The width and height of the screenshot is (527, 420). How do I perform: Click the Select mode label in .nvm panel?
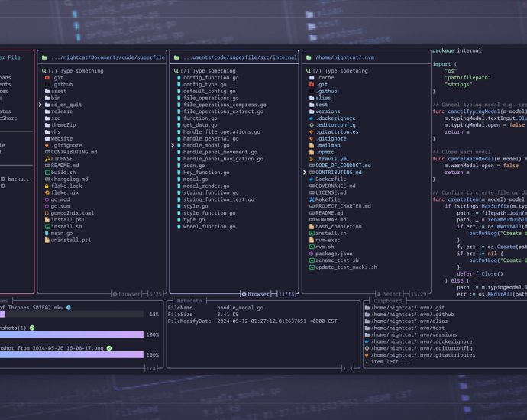pos(393,294)
